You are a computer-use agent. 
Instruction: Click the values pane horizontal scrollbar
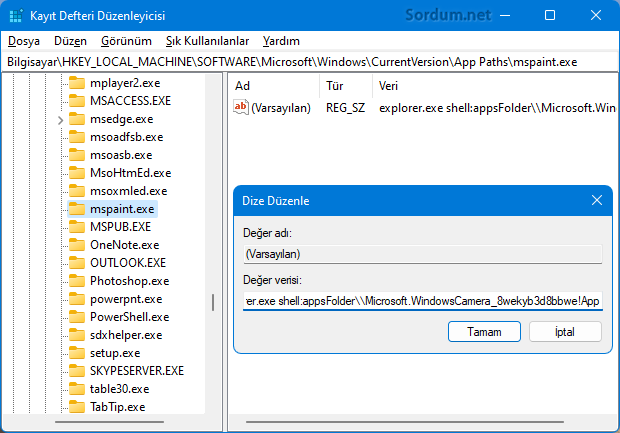[405, 422]
